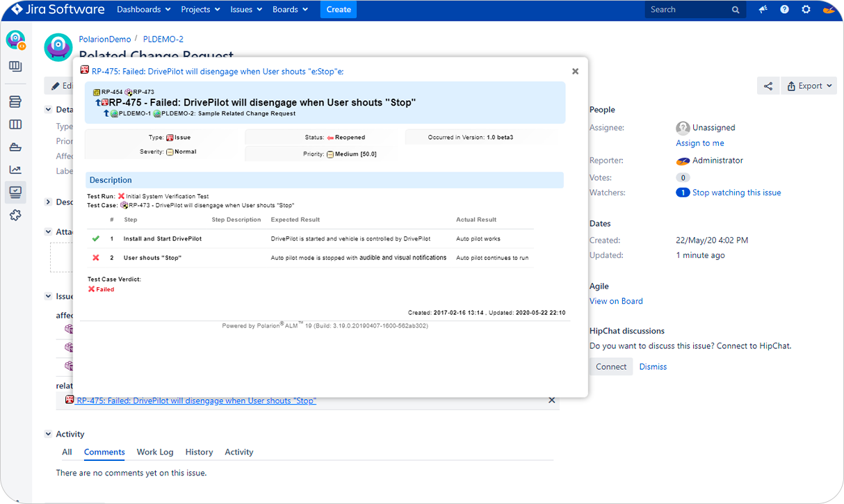Open the linked RP-475 issue link at bottom
Viewport: 844px width, 504px height.
pyautogui.click(x=196, y=401)
